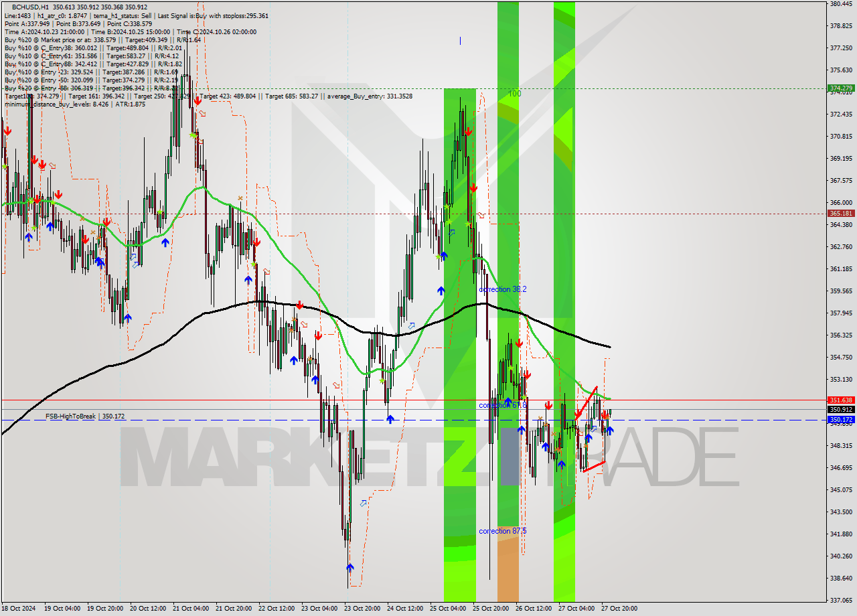Click the '19 Oct 20:00' time label
The width and height of the screenshot is (857, 616).
tap(104, 609)
